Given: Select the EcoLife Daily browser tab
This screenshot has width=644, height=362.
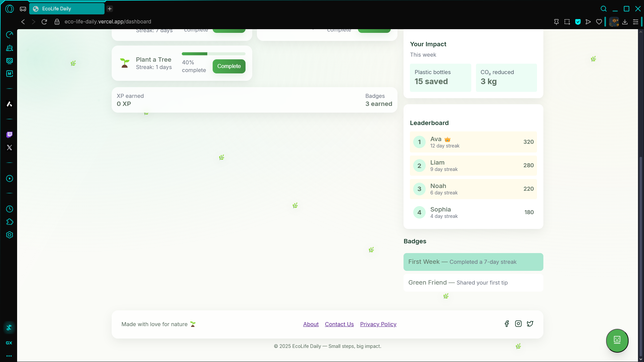Looking at the screenshot, I should pos(67,9).
